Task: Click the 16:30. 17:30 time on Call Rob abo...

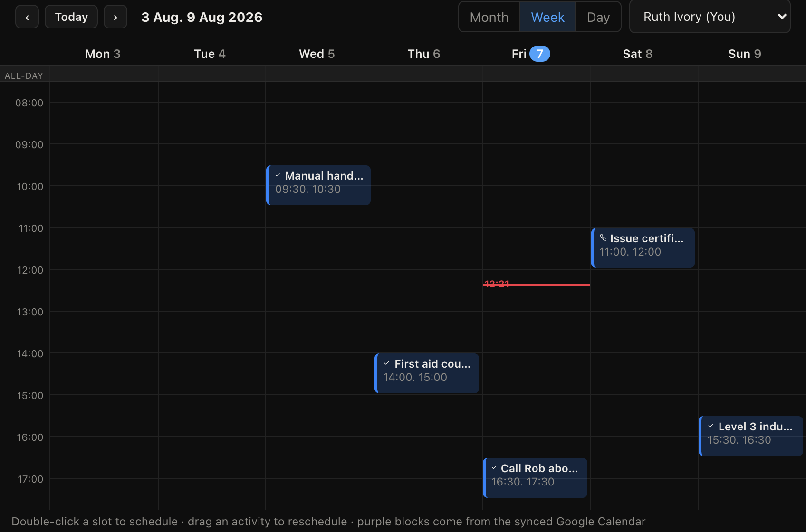Action: click(523, 482)
